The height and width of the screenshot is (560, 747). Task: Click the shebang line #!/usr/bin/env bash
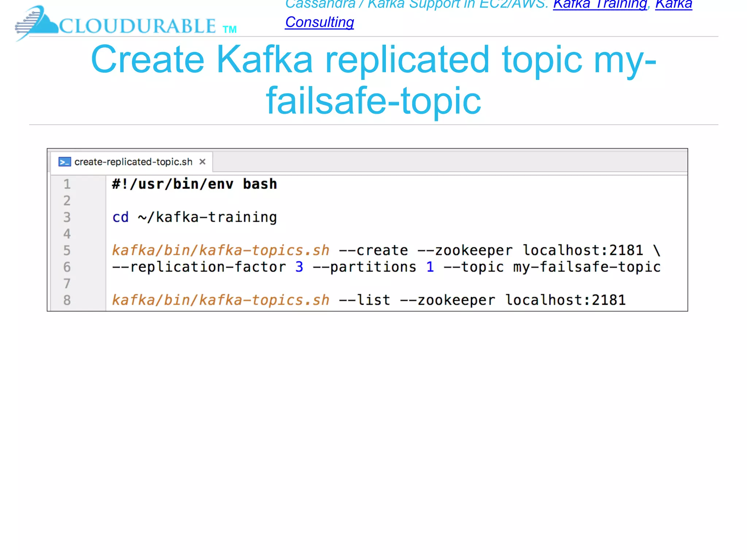tap(194, 184)
